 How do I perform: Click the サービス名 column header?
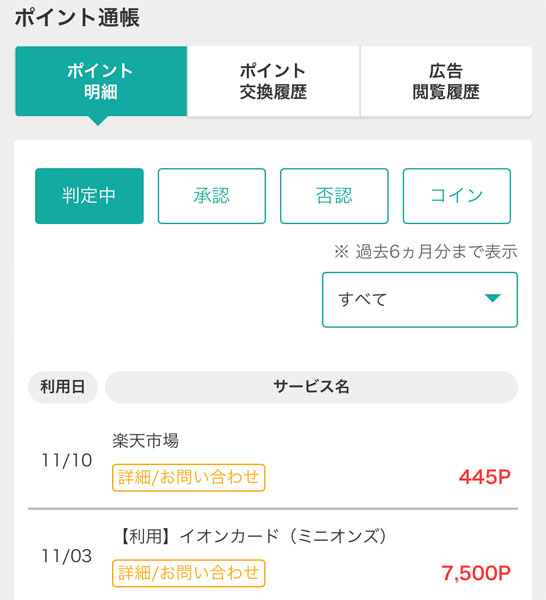tap(311, 387)
